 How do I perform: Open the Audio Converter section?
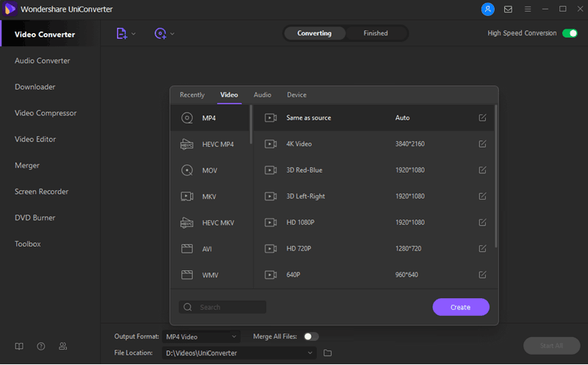pyautogui.click(x=43, y=61)
